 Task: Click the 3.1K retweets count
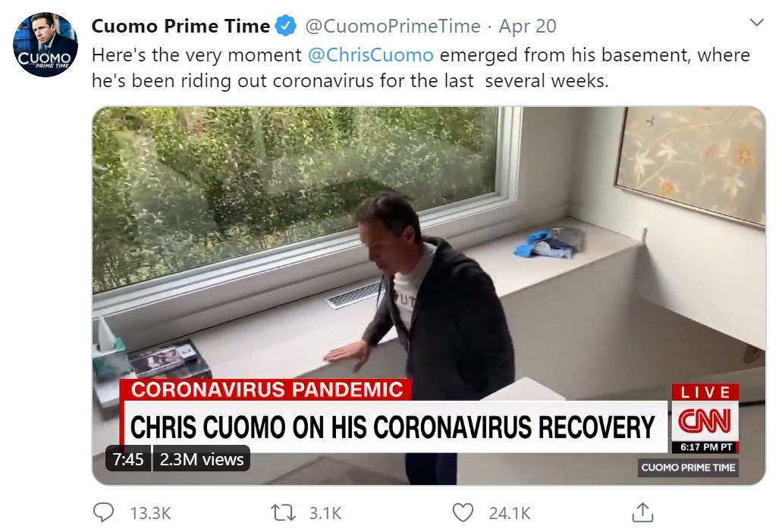click(325, 513)
